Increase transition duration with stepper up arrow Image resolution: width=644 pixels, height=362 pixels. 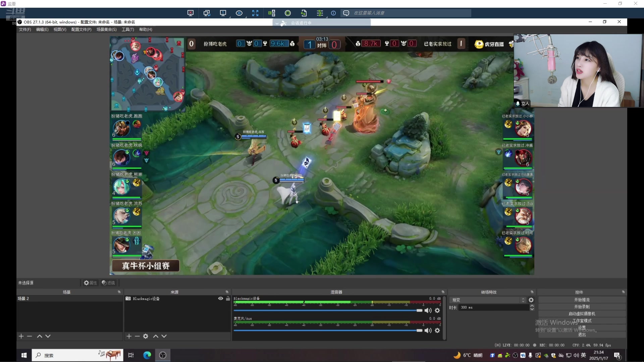532,306
